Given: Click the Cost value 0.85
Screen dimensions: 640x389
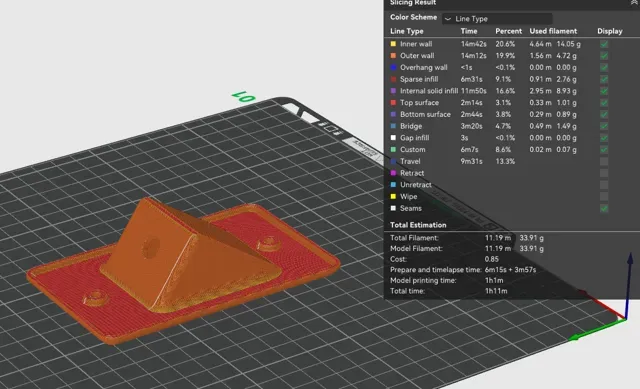Looking at the screenshot, I should (x=491, y=259).
